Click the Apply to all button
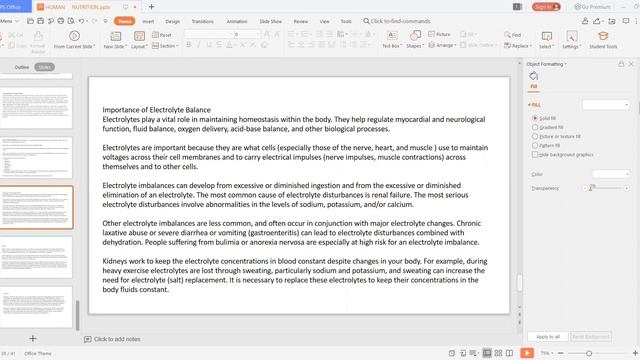The width and height of the screenshot is (640, 360). [x=548, y=337]
